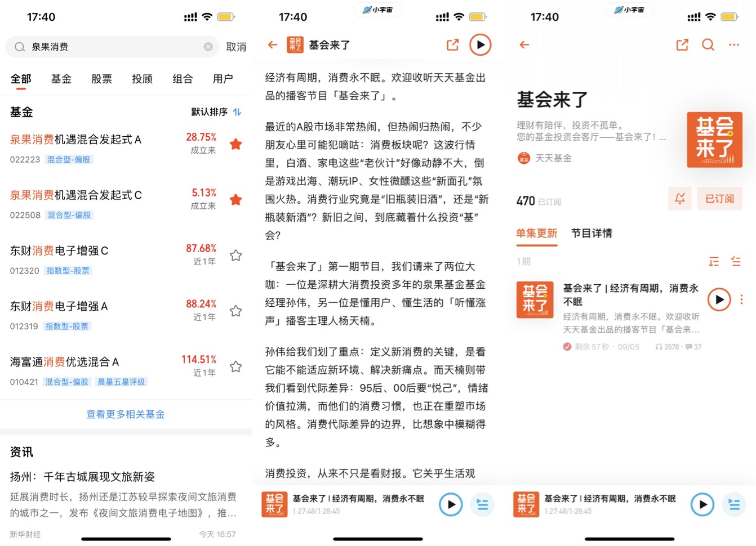This screenshot has width=756, height=546.
Task: Open the 股票 tab
Action: pyautogui.click(x=102, y=79)
